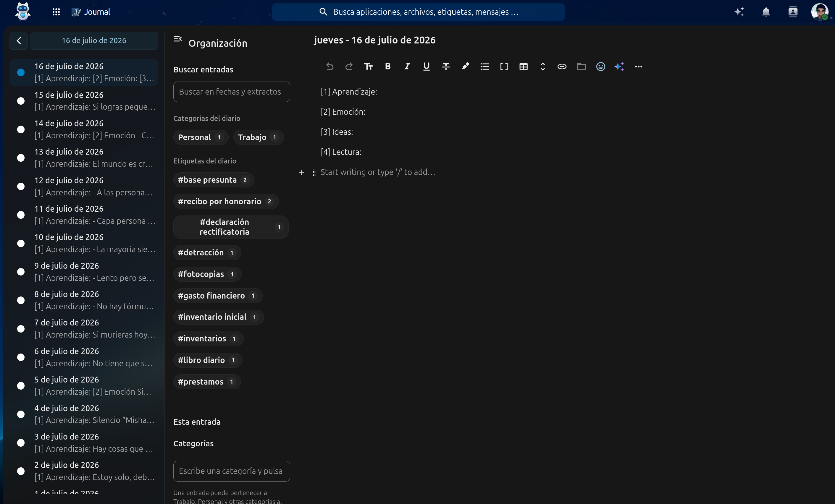The height and width of the screenshot is (504, 835).
Task: Toggle bold formatting
Action: (x=388, y=67)
